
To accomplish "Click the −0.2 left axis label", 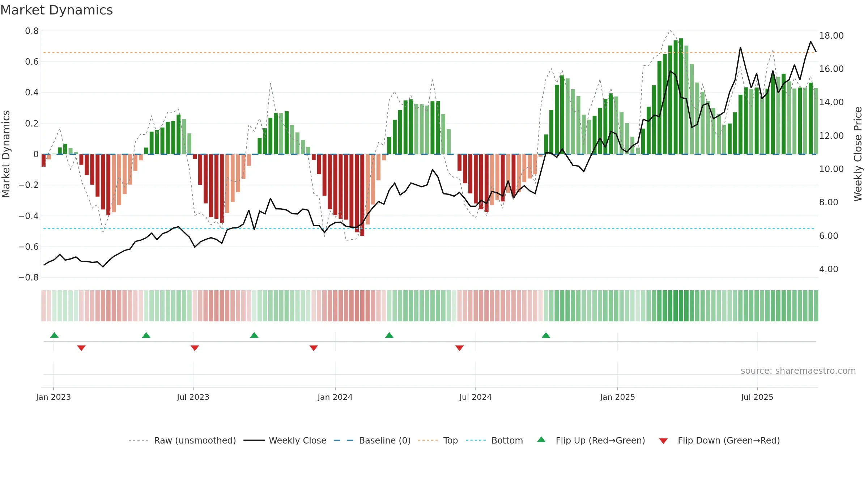I will (29, 185).
